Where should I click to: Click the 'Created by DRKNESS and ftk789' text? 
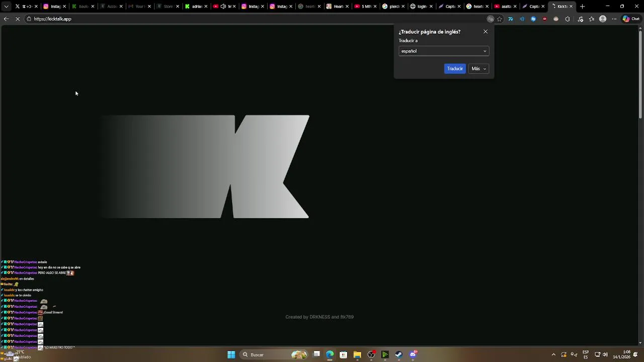click(319, 317)
